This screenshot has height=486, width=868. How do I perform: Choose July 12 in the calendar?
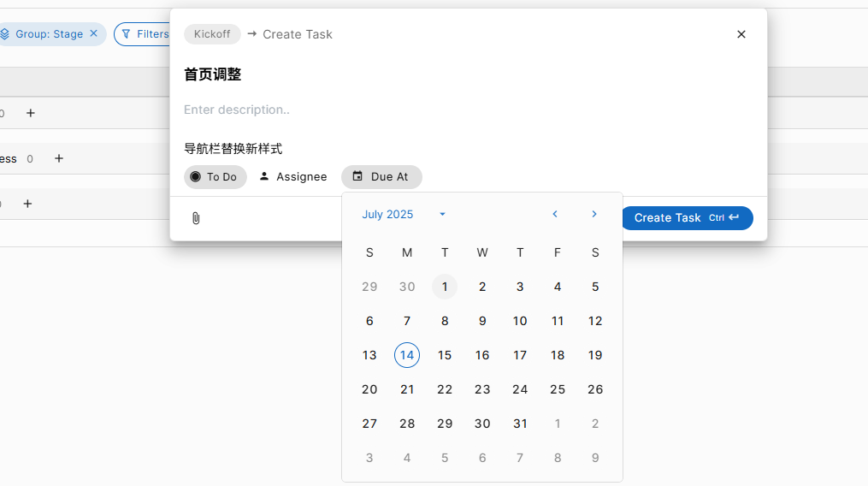pyautogui.click(x=595, y=321)
